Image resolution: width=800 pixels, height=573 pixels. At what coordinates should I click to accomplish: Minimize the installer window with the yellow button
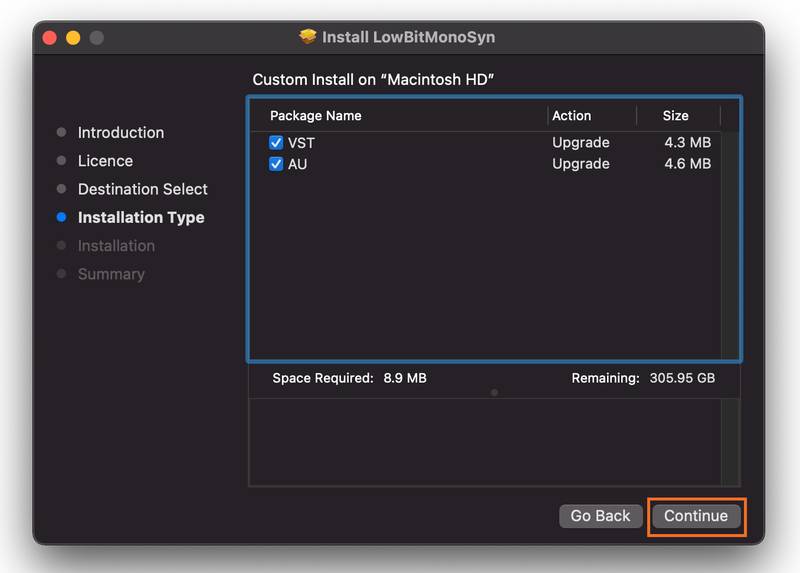(73, 38)
